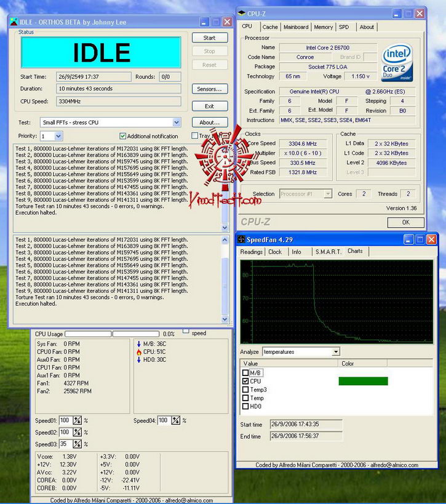The width and height of the screenshot is (446, 504).
Task: Click the flame icon beside CPU 51C
Action: click(x=139, y=351)
